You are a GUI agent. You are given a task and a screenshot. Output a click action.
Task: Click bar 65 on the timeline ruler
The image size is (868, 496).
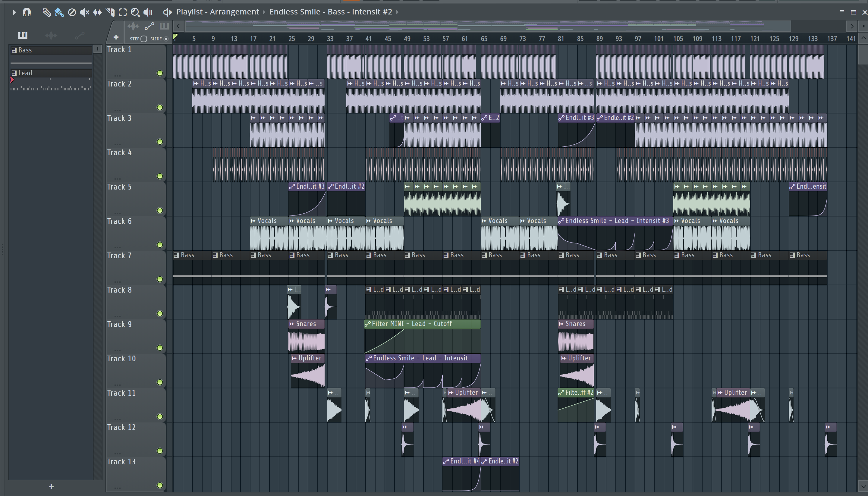point(484,39)
